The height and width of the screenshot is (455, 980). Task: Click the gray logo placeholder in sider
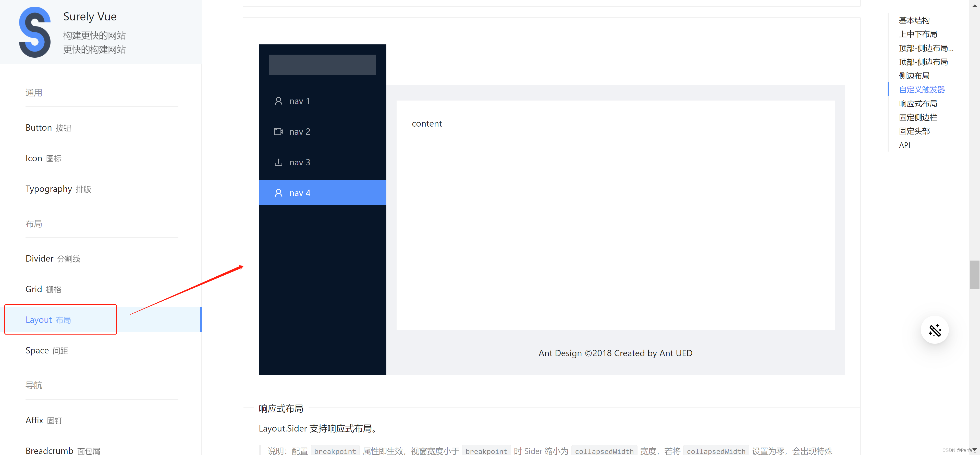[x=322, y=65]
